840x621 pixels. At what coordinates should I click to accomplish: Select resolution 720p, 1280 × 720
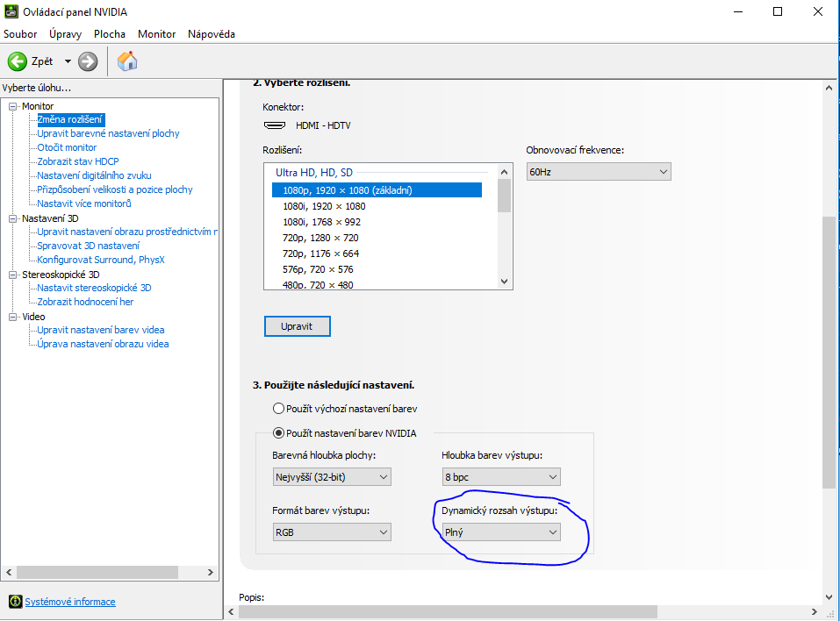click(321, 238)
